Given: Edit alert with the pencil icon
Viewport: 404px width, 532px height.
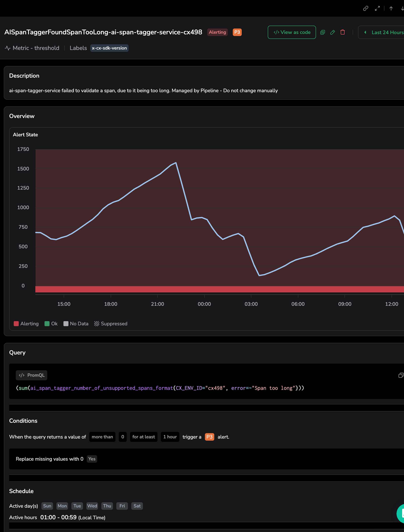Looking at the screenshot, I should (x=333, y=32).
